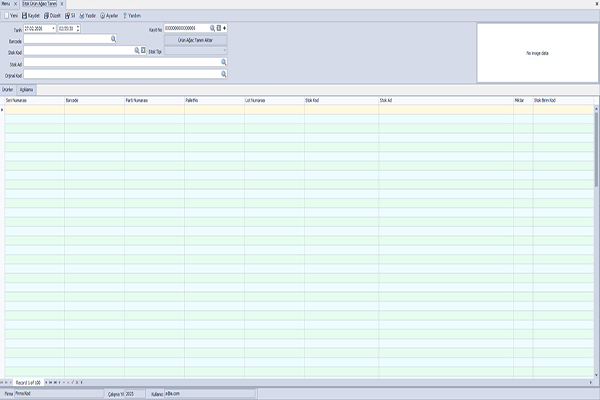Click the Barcode field search icon

(113, 39)
